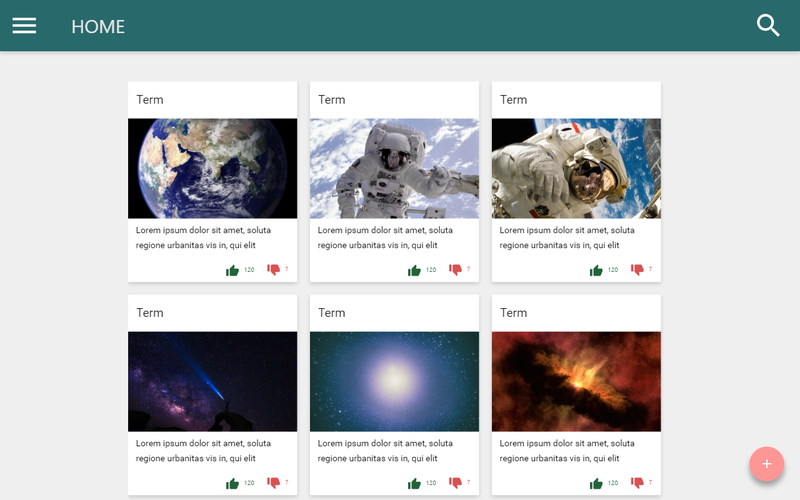Like the orange nebula card
800x500 pixels.
click(x=597, y=483)
